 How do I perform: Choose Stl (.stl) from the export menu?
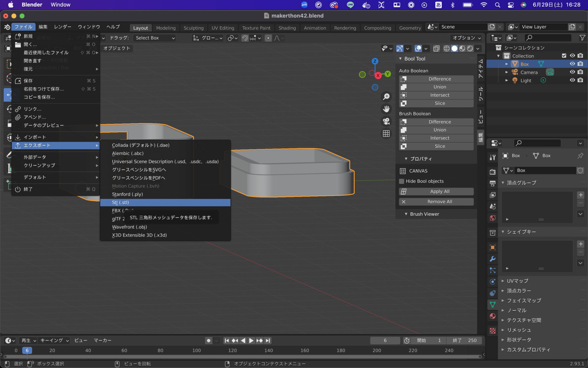121,202
